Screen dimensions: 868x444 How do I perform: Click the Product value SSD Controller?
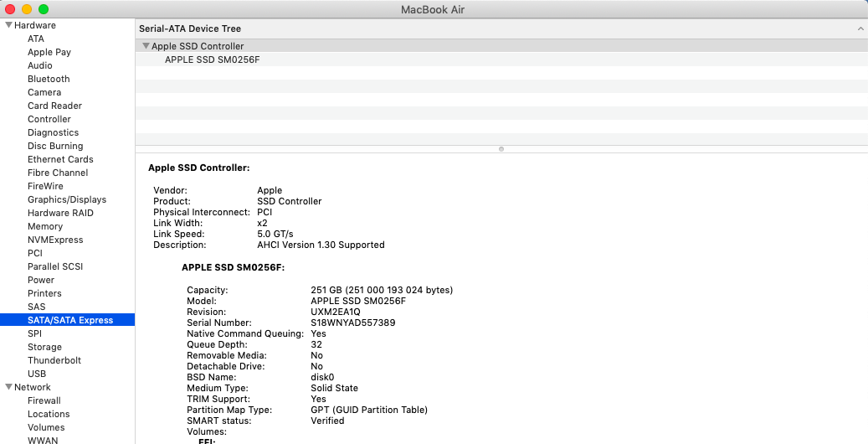[289, 201]
